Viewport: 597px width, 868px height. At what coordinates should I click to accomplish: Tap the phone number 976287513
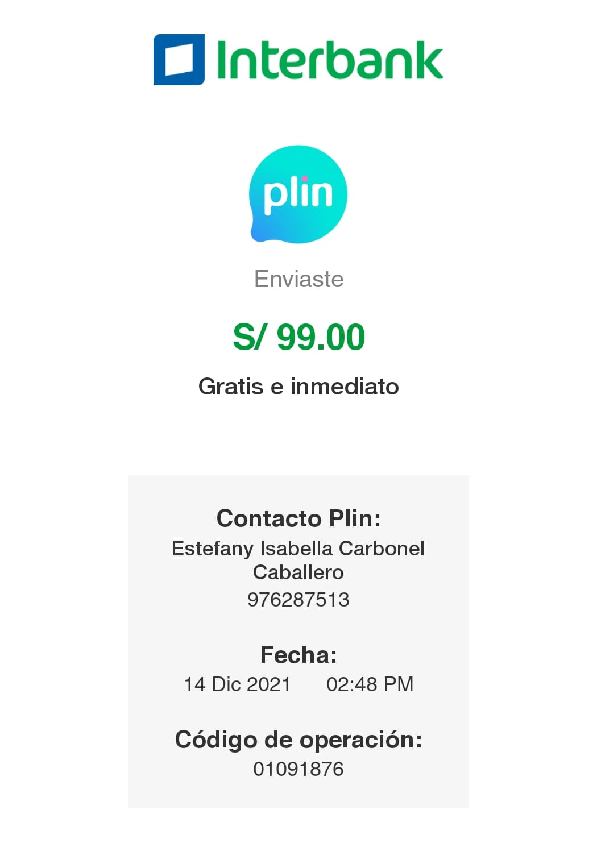click(298, 600)
